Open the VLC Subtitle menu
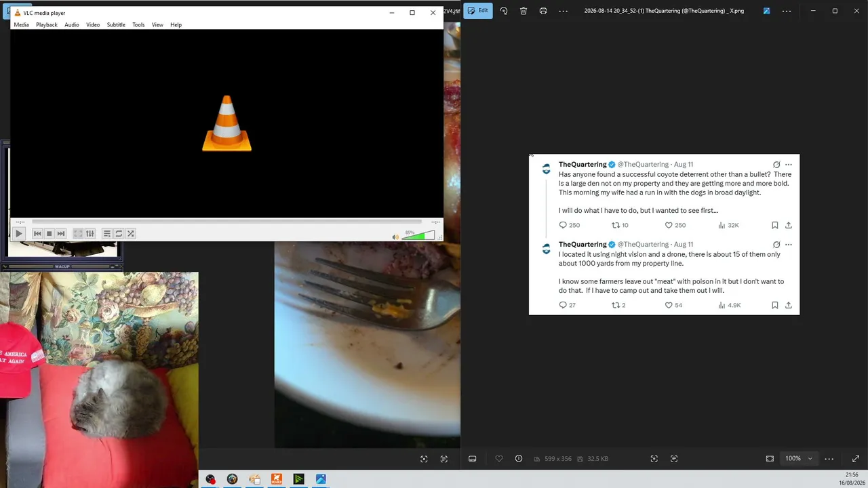Viewport: 868px width, 488px height. pos(116,24)
